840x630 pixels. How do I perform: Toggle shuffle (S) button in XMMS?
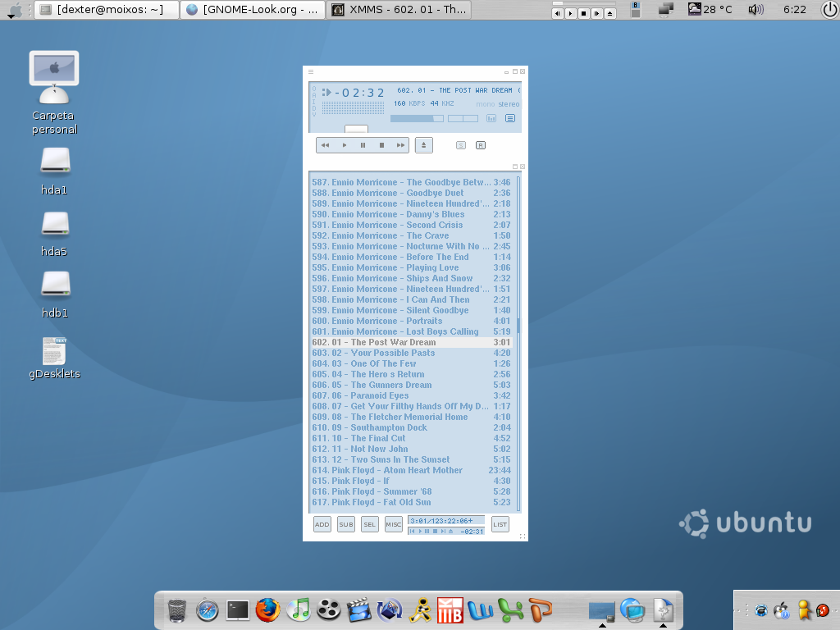coord(461,145)
